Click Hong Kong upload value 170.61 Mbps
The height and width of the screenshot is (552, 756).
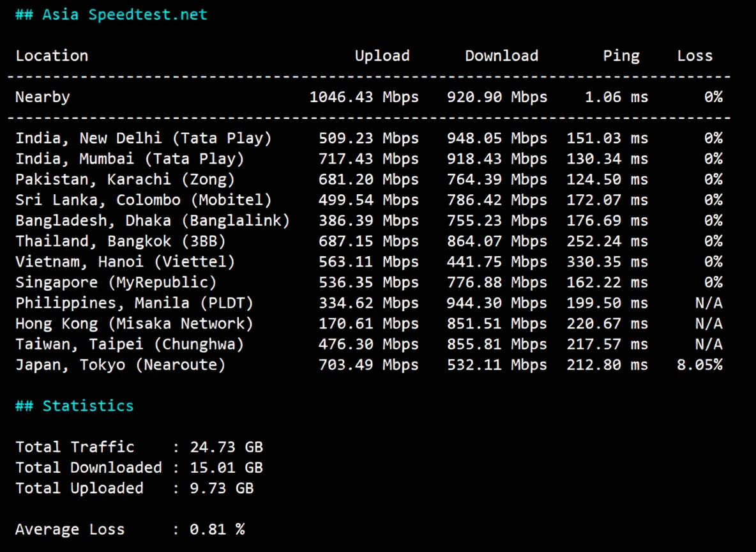tap(368, 324)
